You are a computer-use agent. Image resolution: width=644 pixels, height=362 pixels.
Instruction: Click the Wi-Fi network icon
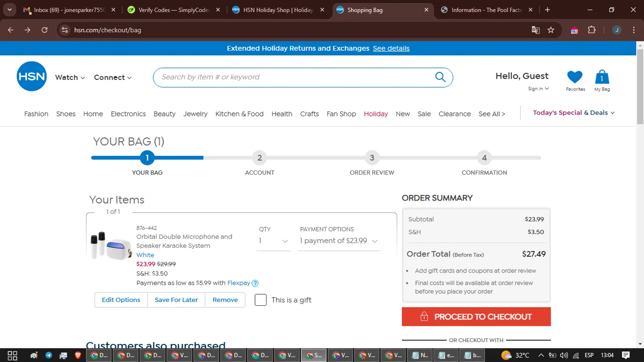point(576,356)
